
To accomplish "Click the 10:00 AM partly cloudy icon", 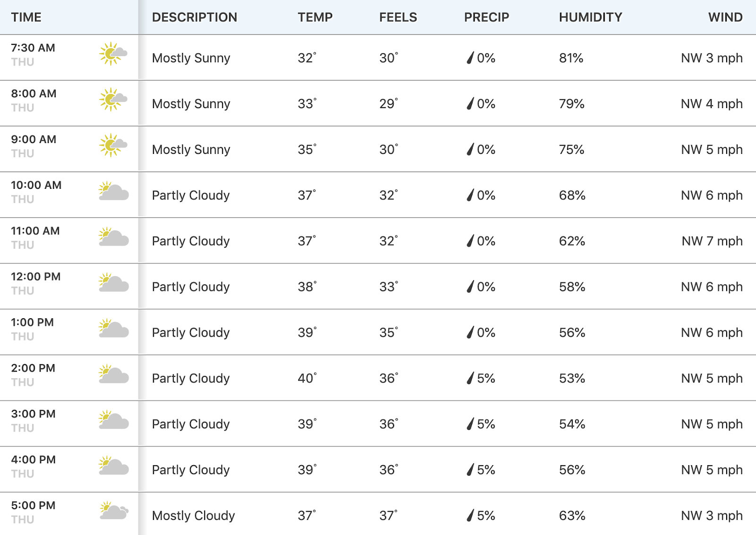I will click(113, 191).
